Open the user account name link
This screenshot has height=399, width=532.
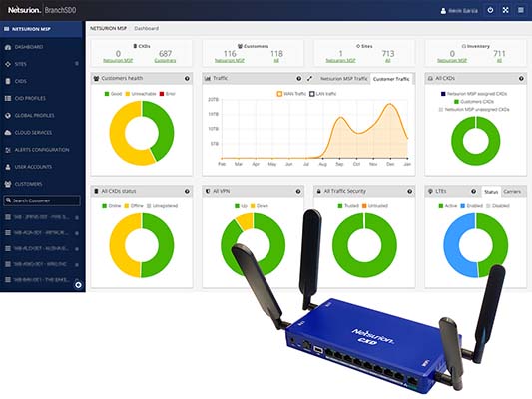tap(463, 11)
